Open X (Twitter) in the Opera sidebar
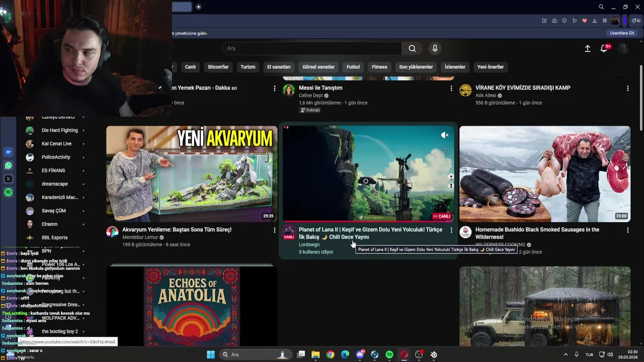The height and width of the screenshot is (362, 644). click(8, 179)
